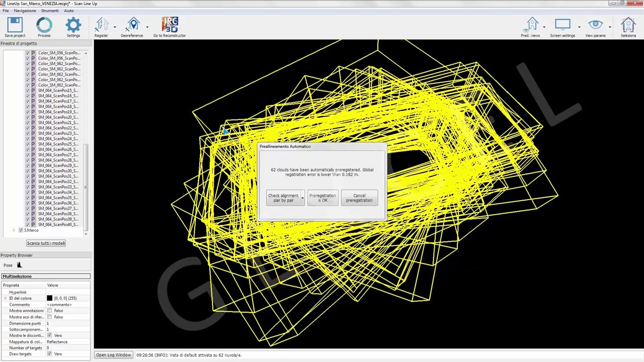
Task: Open the Screen settings dropdown arrow
Action: tap(579, 27)
